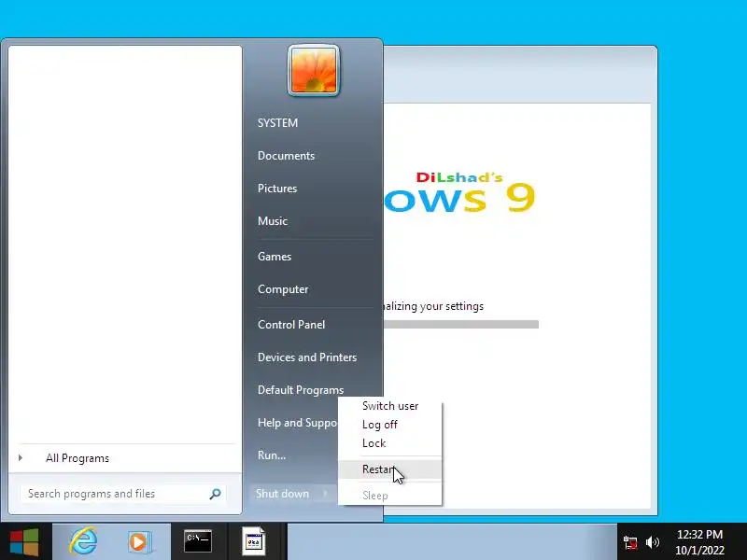Click the orange flower user picture
Image resolution: width=747 pixels, height=560 pixels.
[314, 71]
